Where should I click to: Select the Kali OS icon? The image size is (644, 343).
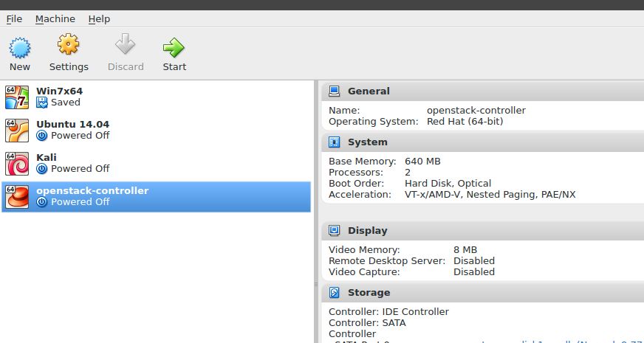click(17, 164)
